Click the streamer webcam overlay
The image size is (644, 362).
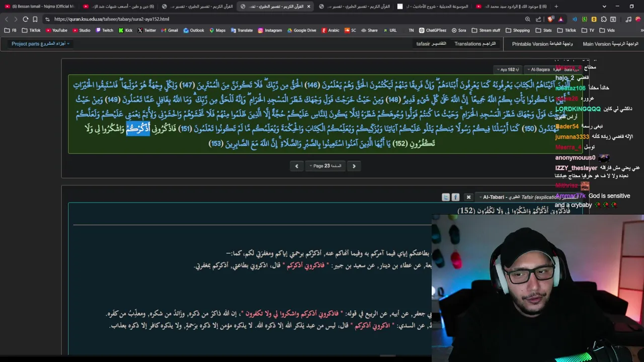(x=538, y=288)
